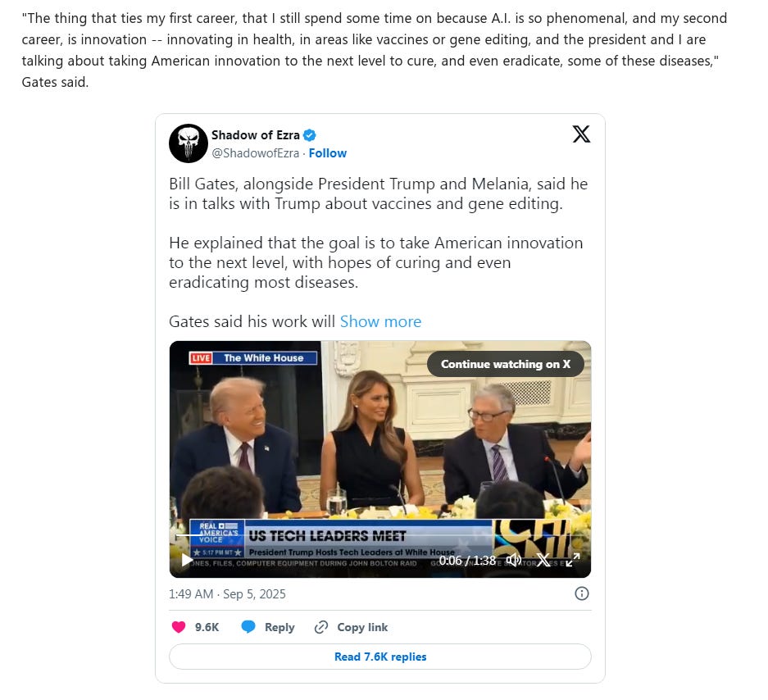The height and width of the screenshot is (700, 768).
Task: Click the Reply speech bubble icon
Action: coord(248,627)
